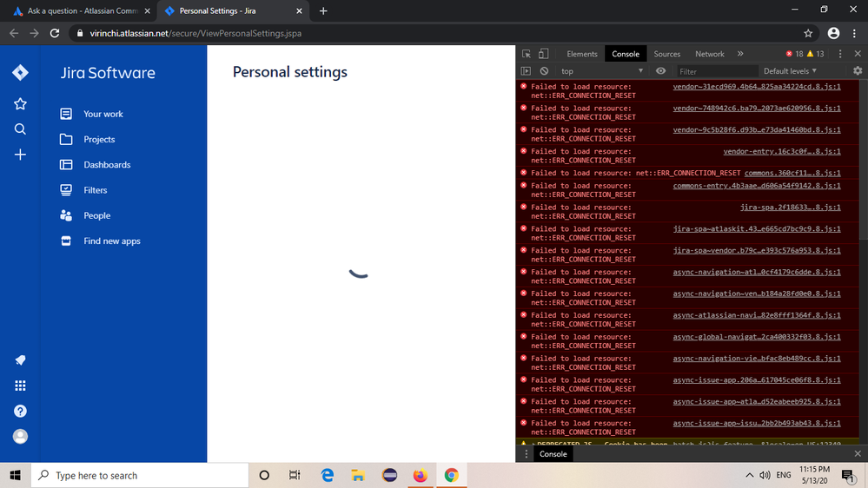Open the Windows Start menu
This screenshot has width=868, height=488.
coord(15,475)
